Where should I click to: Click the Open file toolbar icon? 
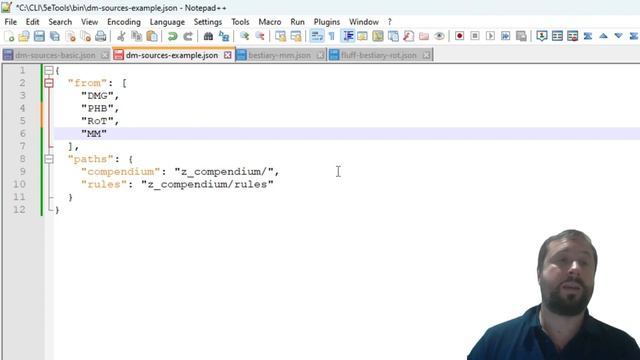point(24,36)
